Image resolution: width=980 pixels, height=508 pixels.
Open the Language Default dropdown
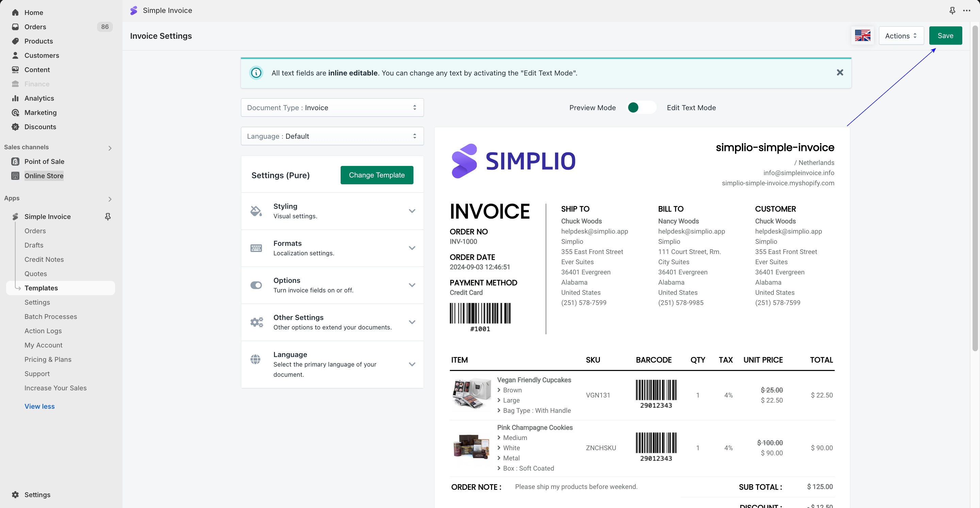[332, 136]
